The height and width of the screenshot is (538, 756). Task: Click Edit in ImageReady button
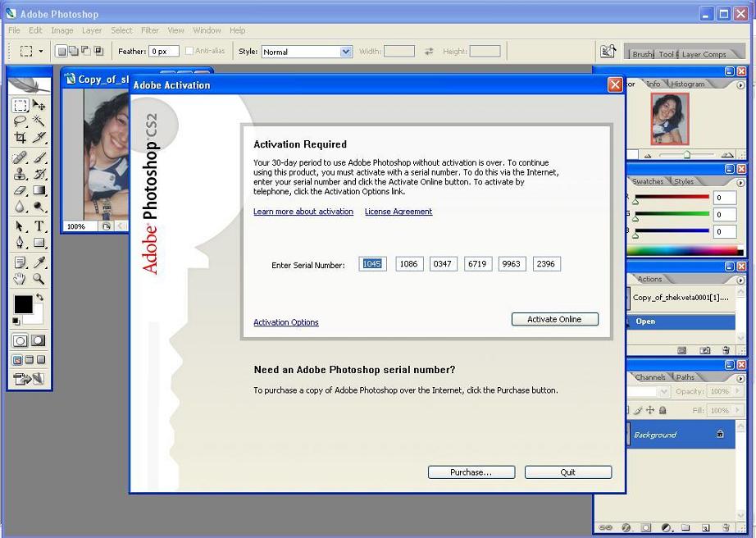point(29,380)
